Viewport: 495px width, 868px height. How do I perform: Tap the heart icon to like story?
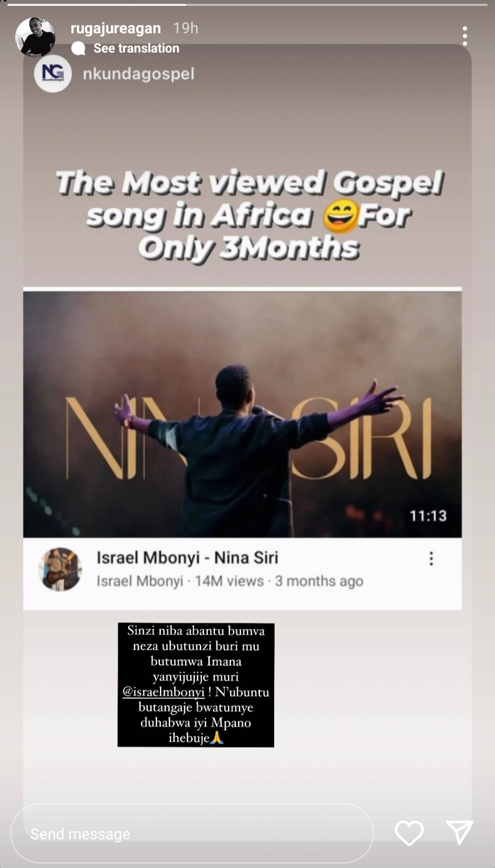(409, 833)
